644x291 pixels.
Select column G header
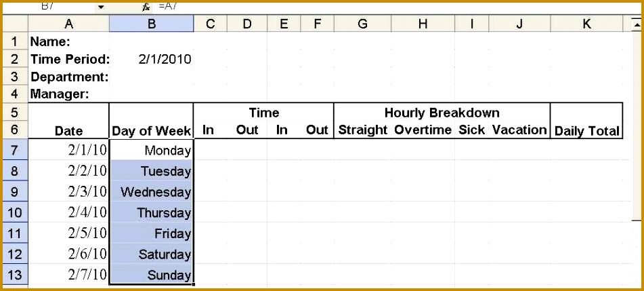(x=362, y=24)
